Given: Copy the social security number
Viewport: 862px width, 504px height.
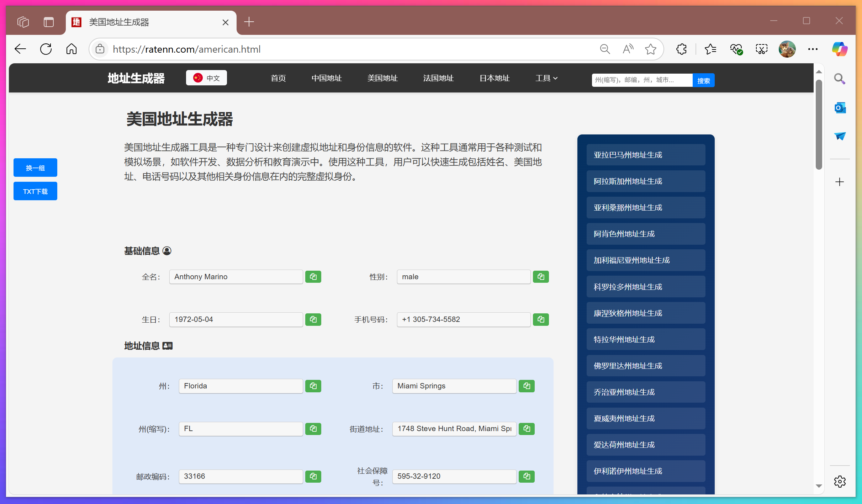Looking at the screenshot, I should point(527,477).
